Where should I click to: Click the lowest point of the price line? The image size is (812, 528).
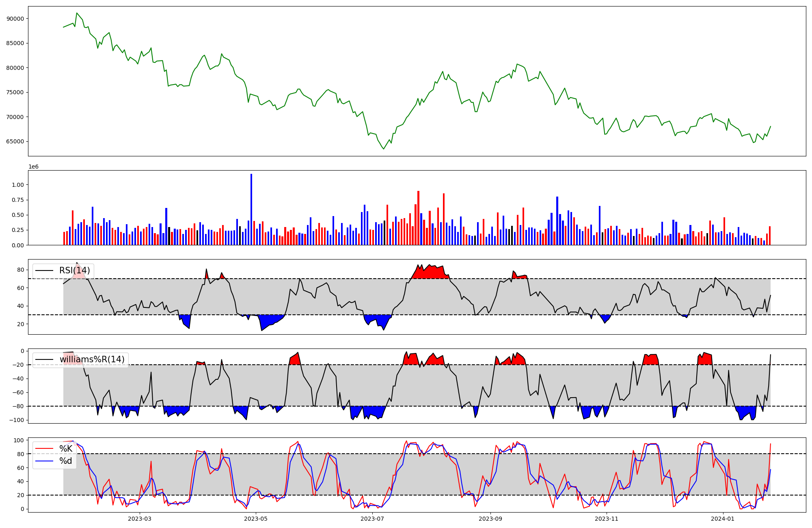(x=383, y=149)
